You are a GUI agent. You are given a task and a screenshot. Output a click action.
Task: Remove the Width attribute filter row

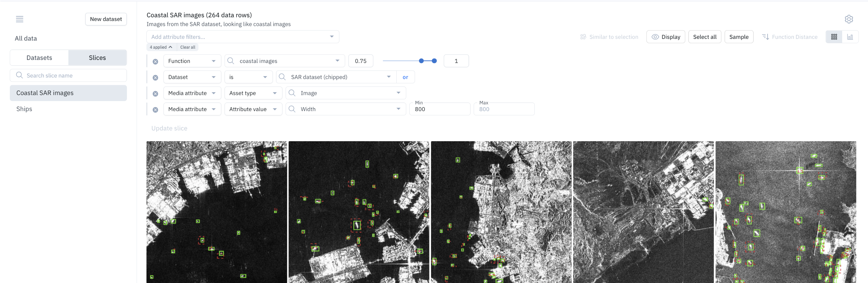click(155, 110)
